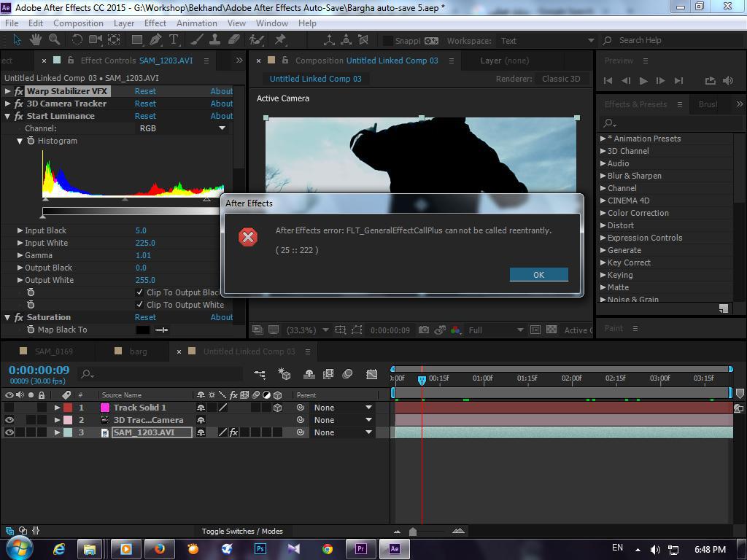Open the Animation menu
This screenshot has height=560, width=747.
coord(197,23)
